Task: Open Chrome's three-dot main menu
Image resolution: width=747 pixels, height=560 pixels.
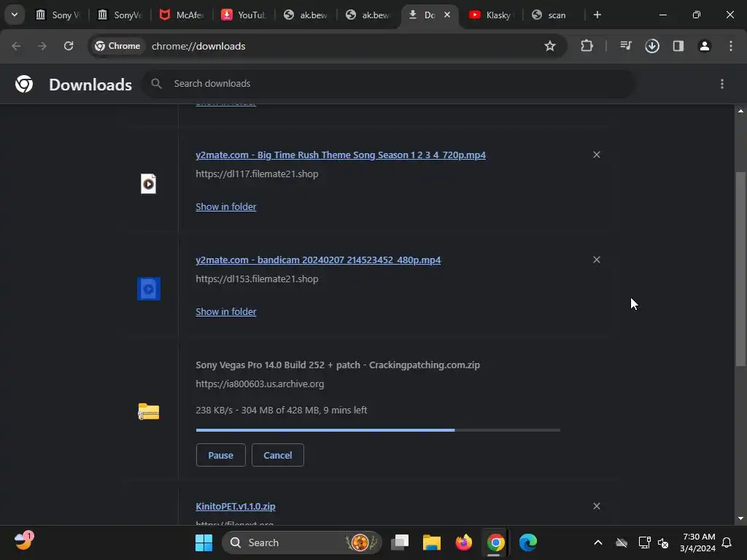Action: tap(731, 46)
